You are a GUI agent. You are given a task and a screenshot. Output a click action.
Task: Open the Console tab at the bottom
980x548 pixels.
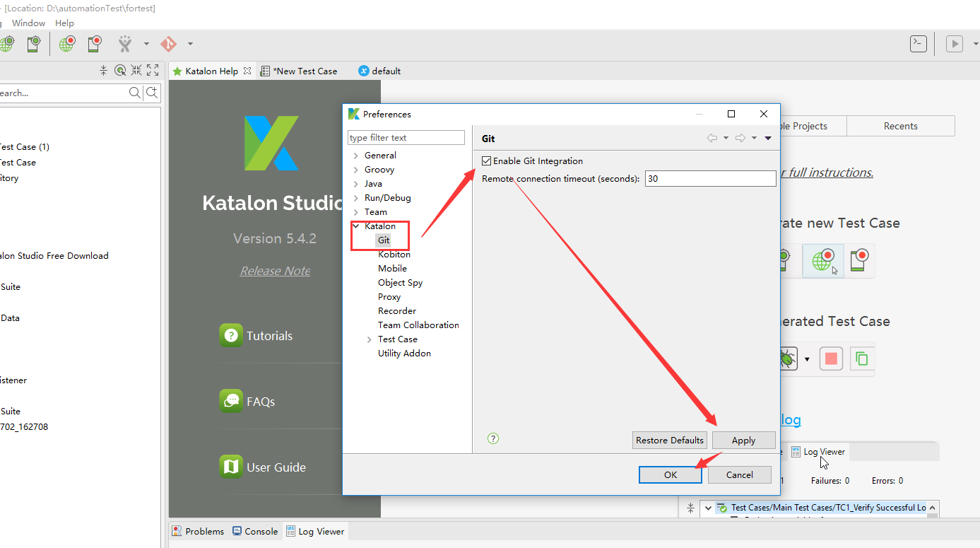point(254,531)
